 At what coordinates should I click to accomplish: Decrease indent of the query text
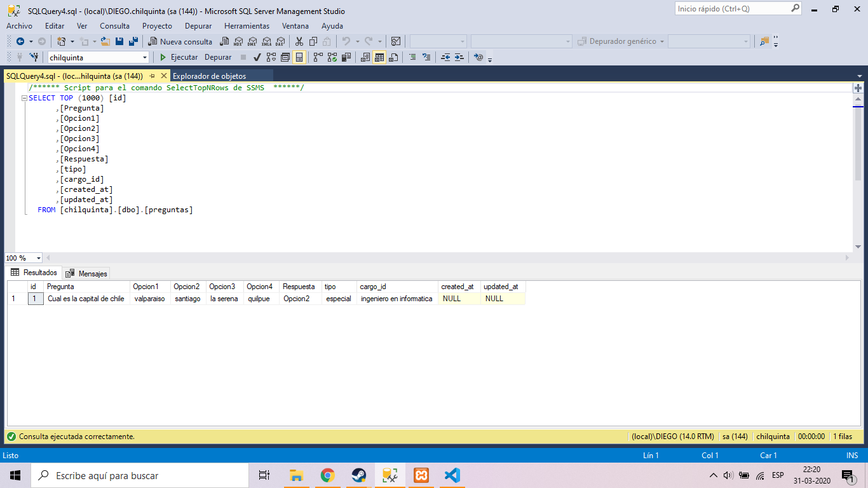coord(445,57)
